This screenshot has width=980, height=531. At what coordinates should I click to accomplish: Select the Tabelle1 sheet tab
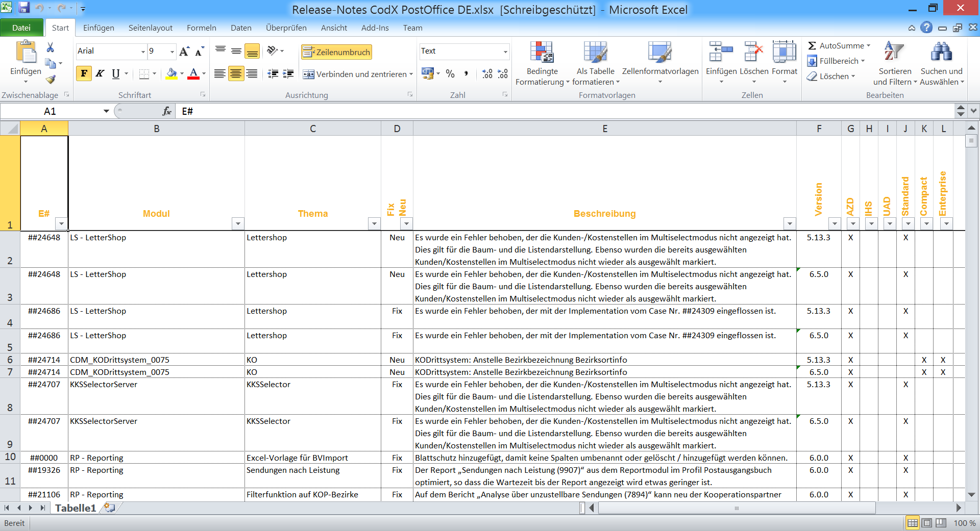(x=76, y=508)
